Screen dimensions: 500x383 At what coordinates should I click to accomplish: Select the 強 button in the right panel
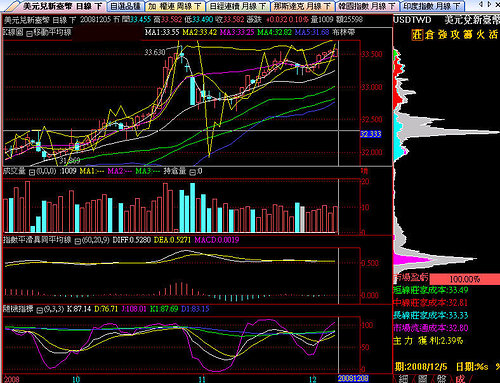click(442, 35)
